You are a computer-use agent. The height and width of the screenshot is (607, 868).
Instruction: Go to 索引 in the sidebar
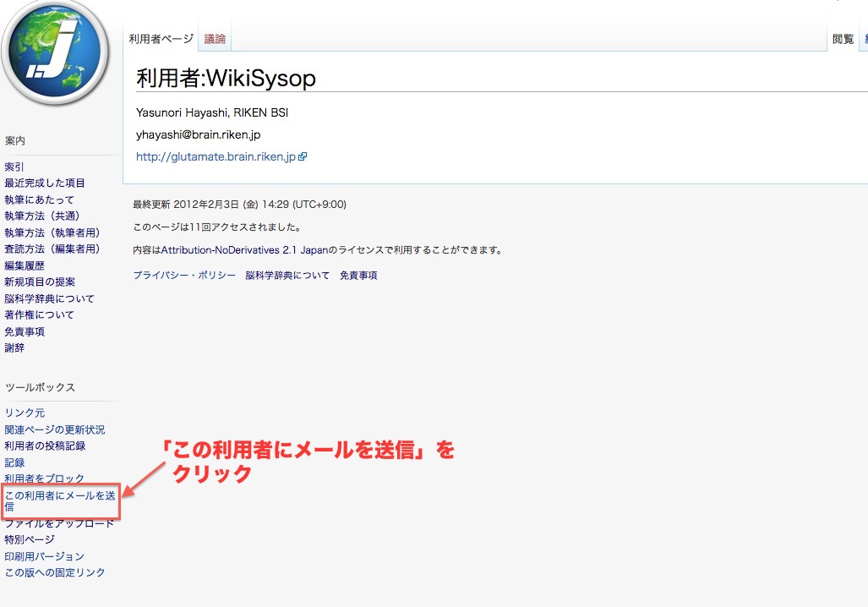pos(14,167)
